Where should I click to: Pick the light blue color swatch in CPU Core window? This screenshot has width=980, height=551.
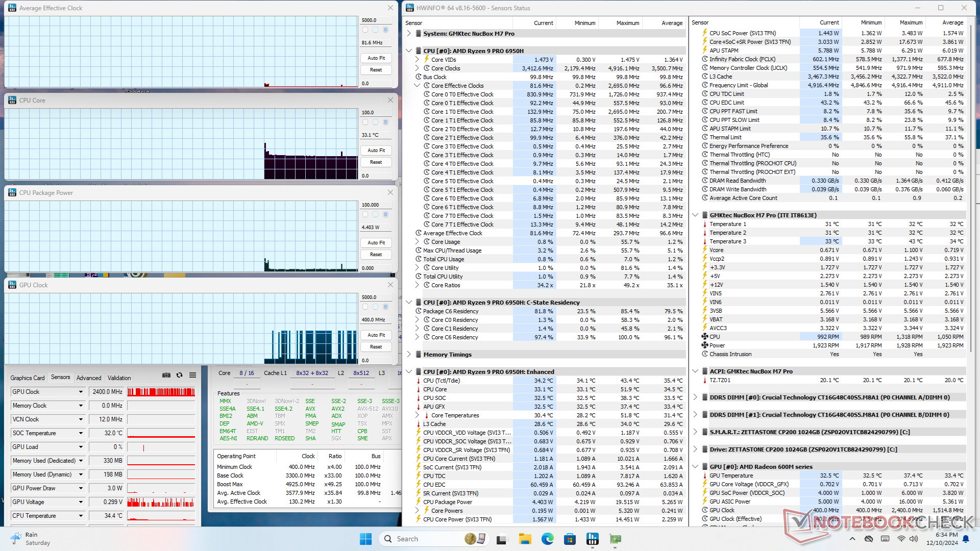pos(375,122)
